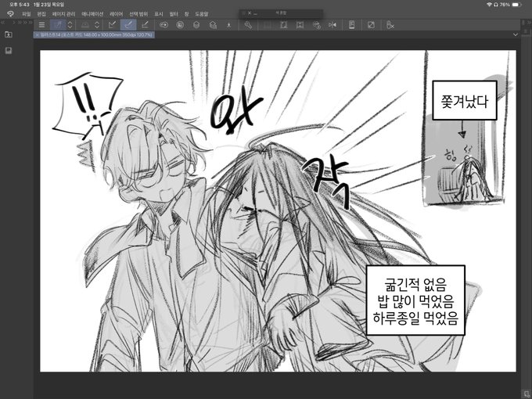The image size is (532, 399).
Task: Toggle the touch gesture disable icon
Action: [390, 25]
